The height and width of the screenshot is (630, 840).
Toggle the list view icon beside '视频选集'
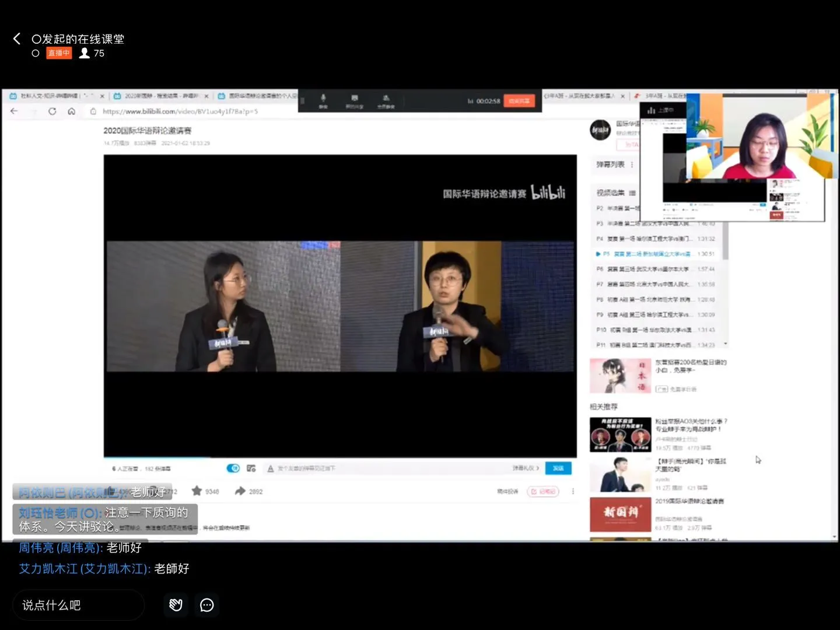coord(632,192)
